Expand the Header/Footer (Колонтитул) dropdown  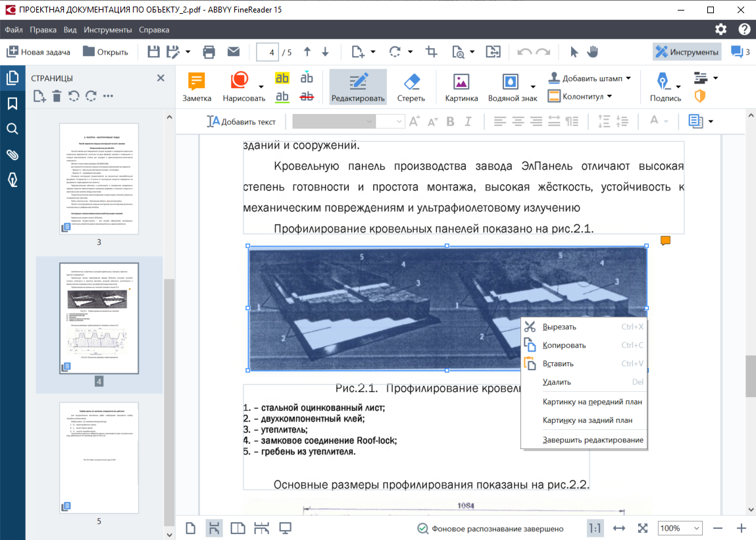(609, 96)
